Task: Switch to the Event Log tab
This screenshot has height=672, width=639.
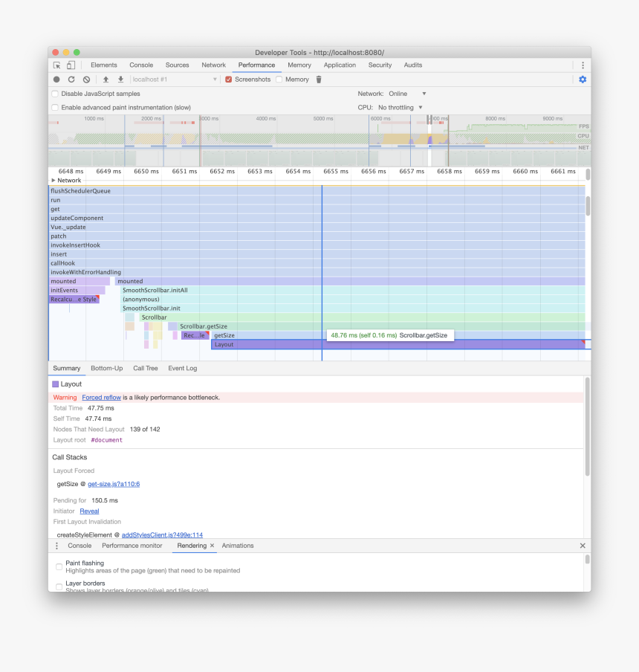Action: click(x=183, y=368)
